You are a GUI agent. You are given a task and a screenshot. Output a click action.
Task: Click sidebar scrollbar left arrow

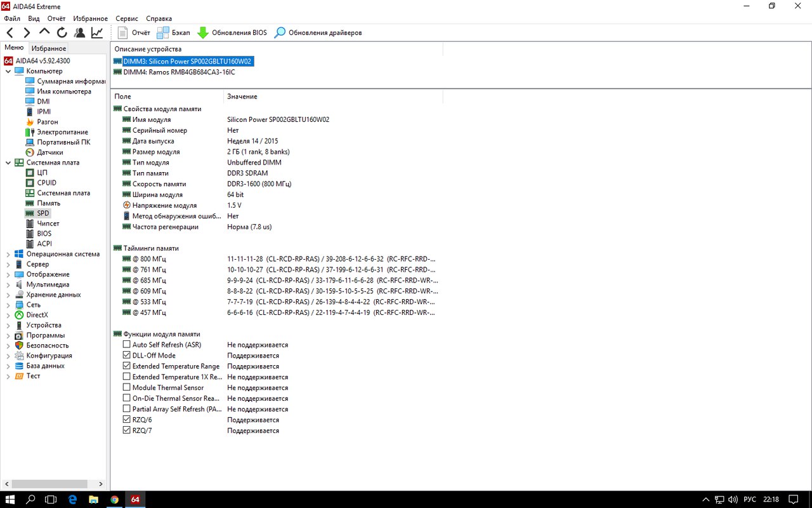click(6, 484)
